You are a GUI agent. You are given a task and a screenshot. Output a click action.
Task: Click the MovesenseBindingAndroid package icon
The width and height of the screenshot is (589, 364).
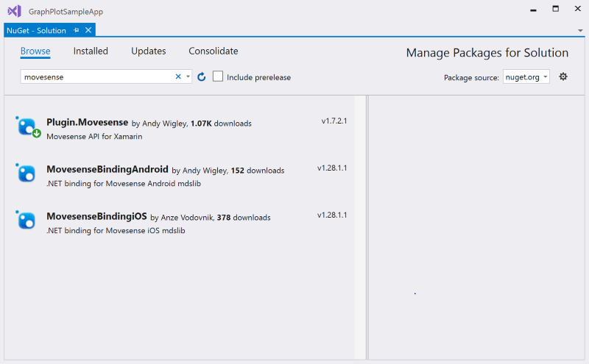tap(26, 174)
